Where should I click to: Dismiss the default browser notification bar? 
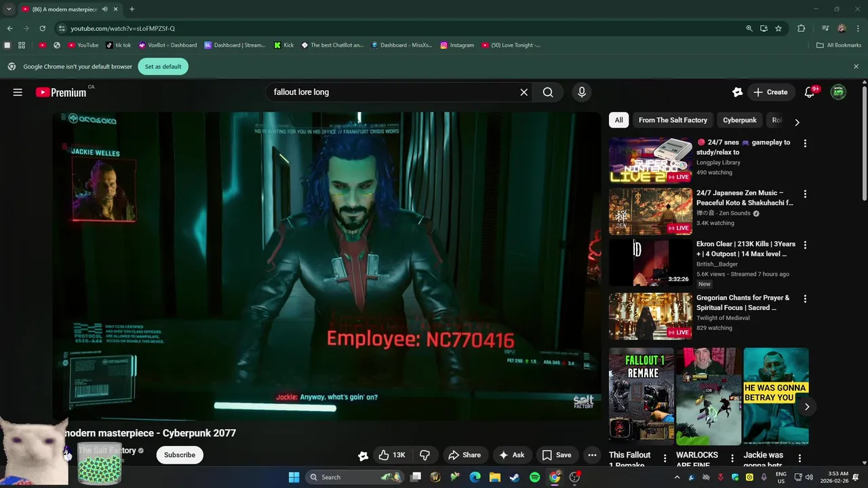tap(856, 66)
